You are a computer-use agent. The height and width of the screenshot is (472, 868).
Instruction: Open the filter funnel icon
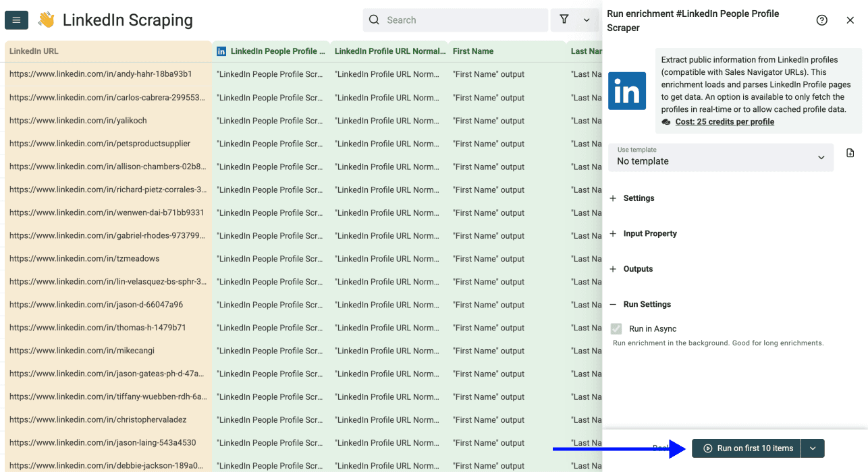(564, 20)
